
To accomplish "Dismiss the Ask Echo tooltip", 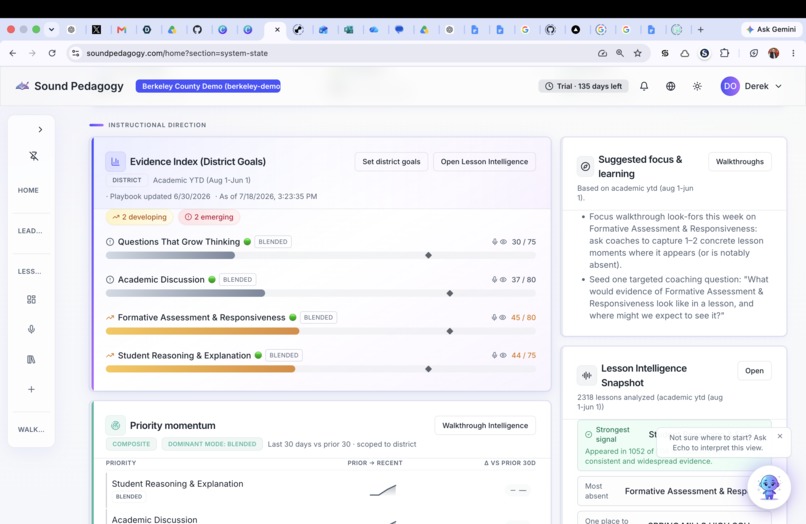I will (780, 436).
